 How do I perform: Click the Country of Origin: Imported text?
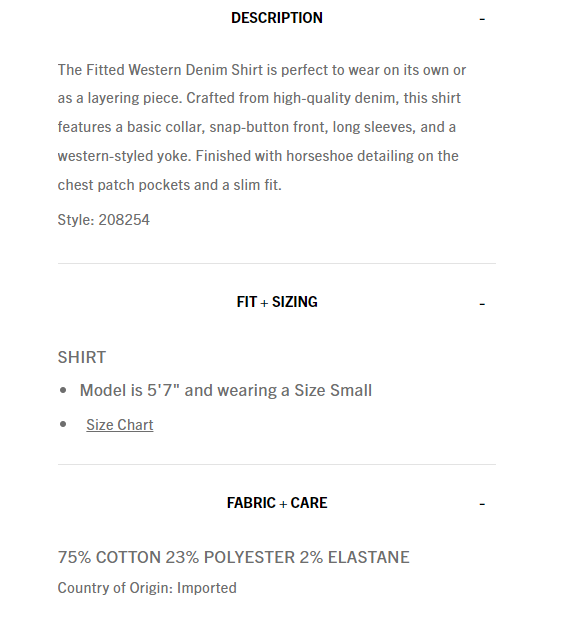click(147, 588)
